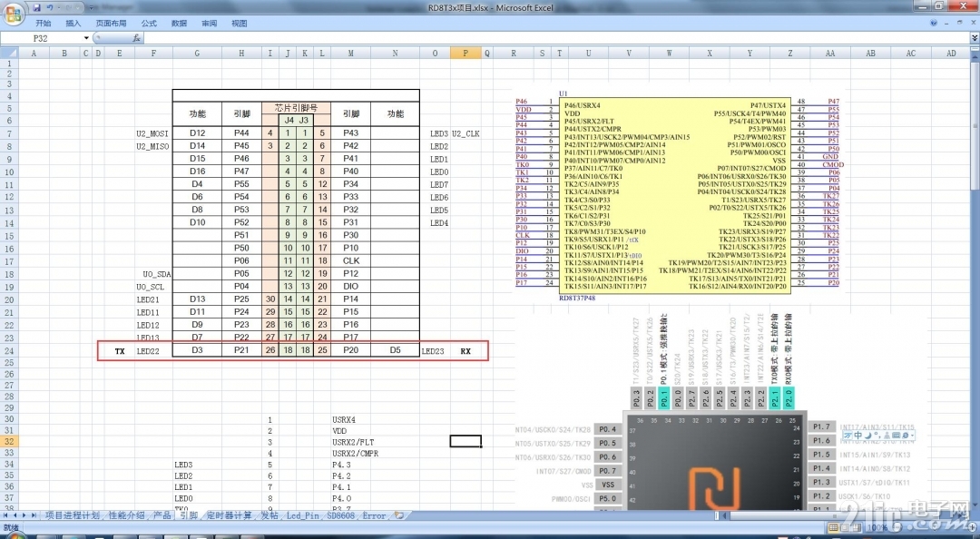Open Excel Help question mark icon
The height and width of the screenshot is (539, 980).
tap(934, 23)
